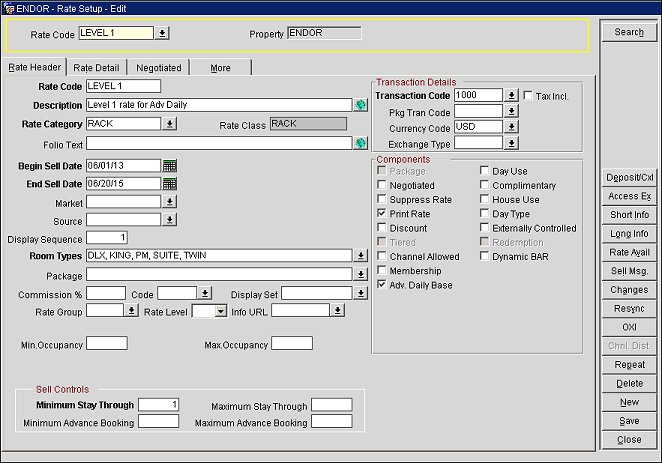The image size is (662, 463).
Task: Open the Currency Code dropdown
Action: tap(511, 127)
